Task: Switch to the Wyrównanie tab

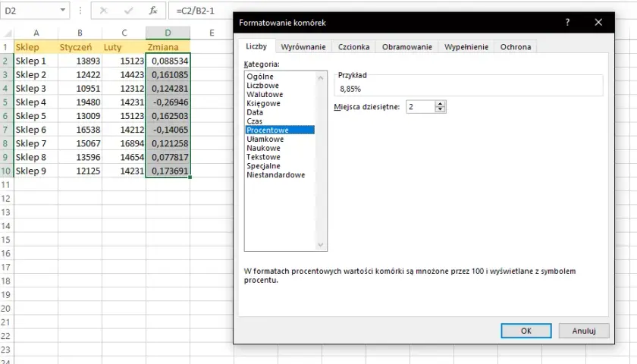Action: 303,47
